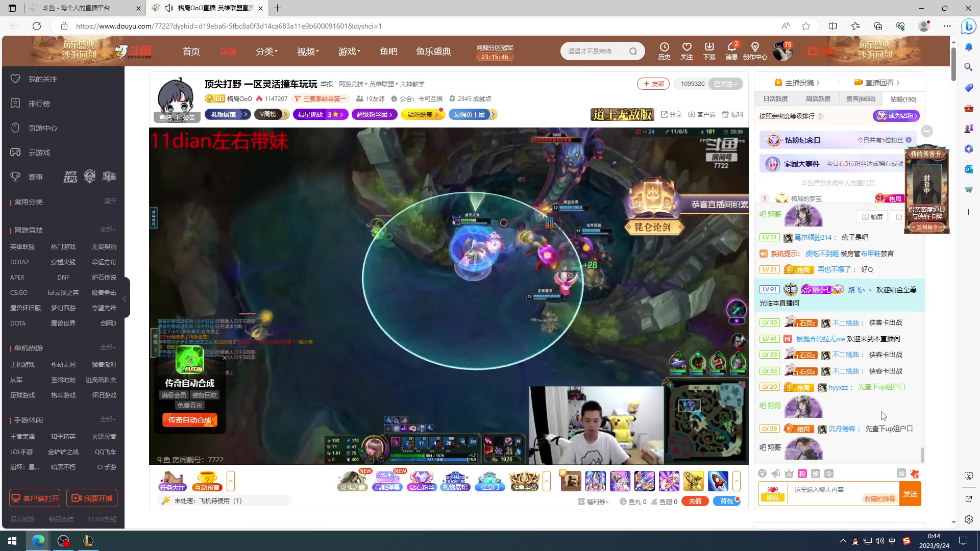Screen dimensions: 980x551
Task: Open the 关注 heart icon in header
Action: click(687, 51)
